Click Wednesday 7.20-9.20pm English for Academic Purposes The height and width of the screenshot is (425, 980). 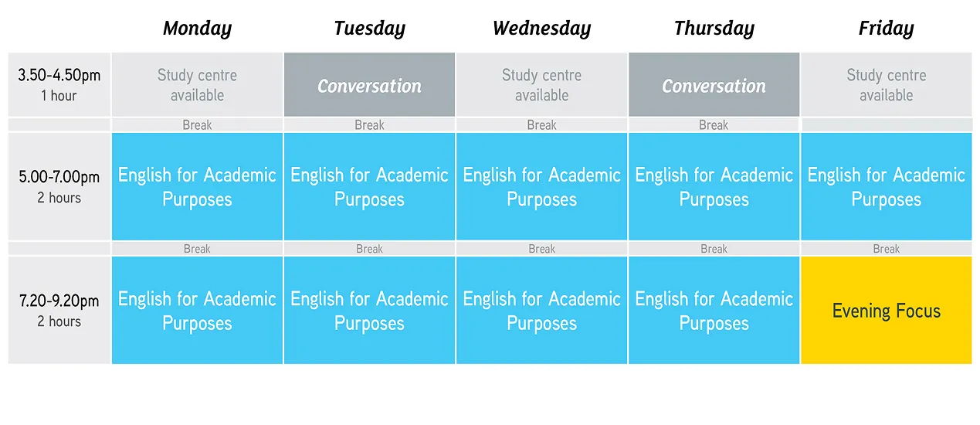coord(541,311)
